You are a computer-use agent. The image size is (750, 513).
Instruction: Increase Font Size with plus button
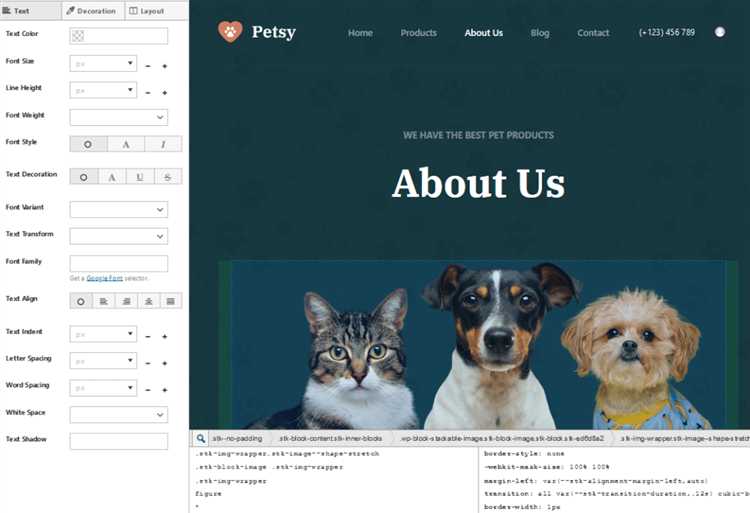(165, 66)
